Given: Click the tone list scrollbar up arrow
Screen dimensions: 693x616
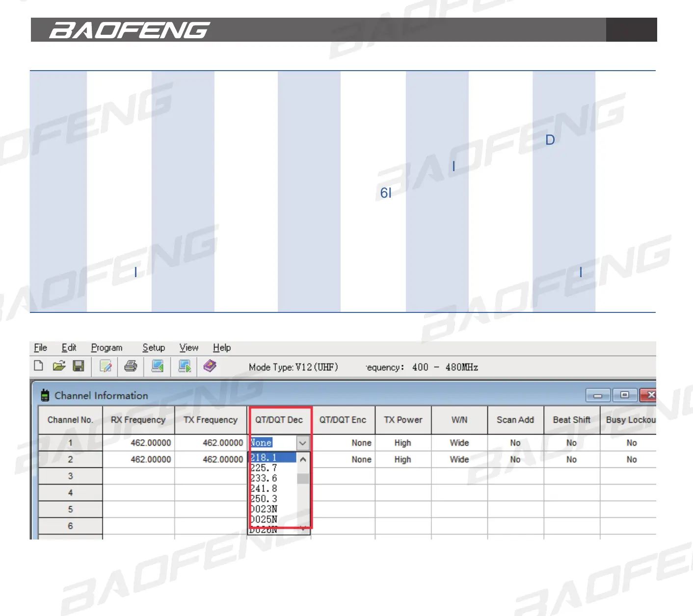Looking at the screenshot, I should click(x=303, y=460).
